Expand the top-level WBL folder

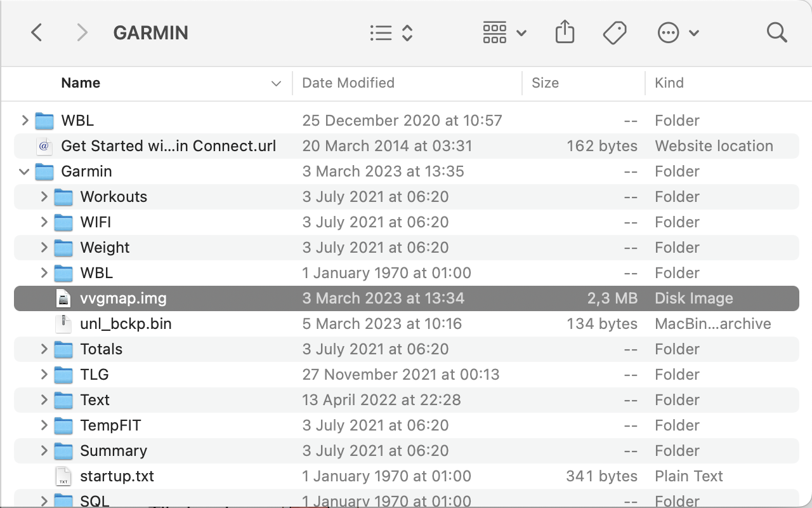click(25, 120)
